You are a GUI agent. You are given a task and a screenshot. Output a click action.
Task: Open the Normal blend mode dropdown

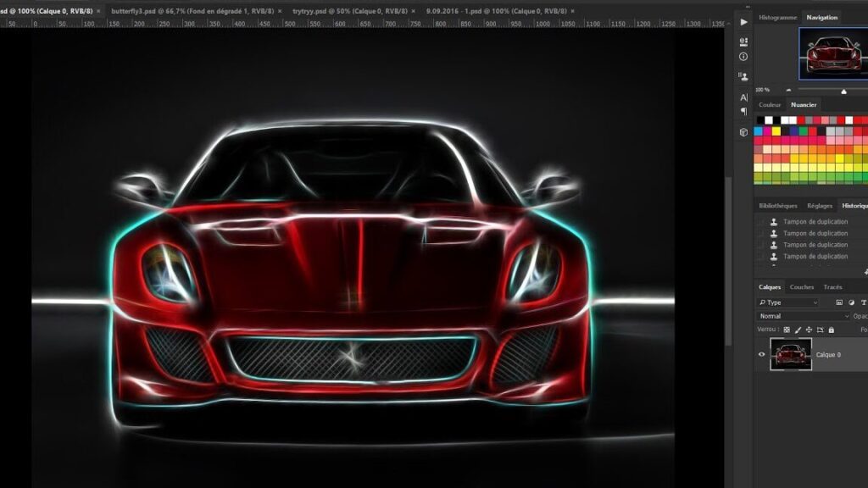[x=803, y=316]
